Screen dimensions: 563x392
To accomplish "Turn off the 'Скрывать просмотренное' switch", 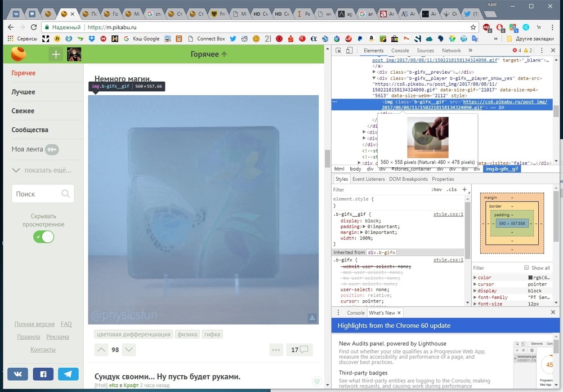I will (x=43, y=237).
